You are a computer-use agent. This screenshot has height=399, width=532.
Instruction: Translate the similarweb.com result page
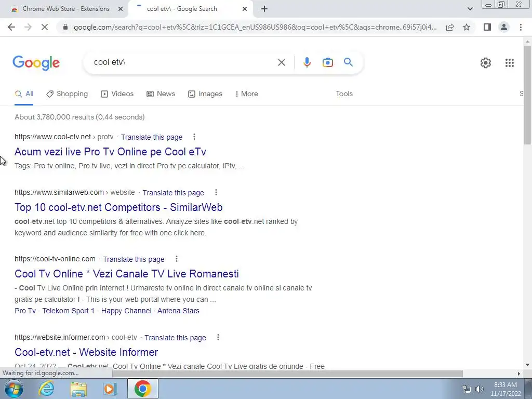tap(173, 193)
